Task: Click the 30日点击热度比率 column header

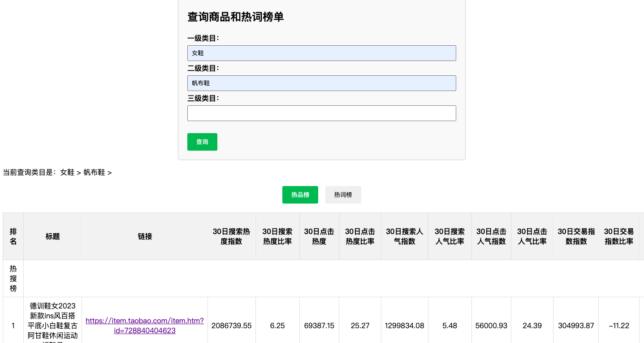Action: tap(360, 236)
